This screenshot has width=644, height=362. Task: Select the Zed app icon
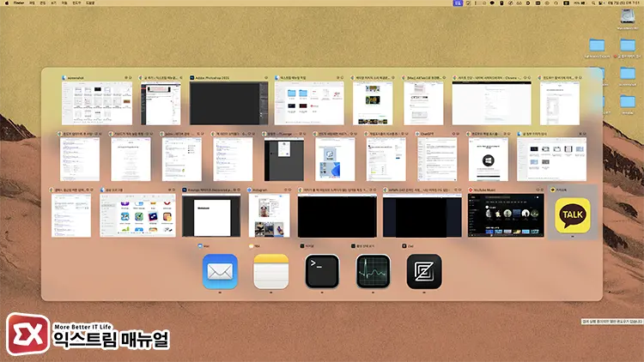click(424, 272)
